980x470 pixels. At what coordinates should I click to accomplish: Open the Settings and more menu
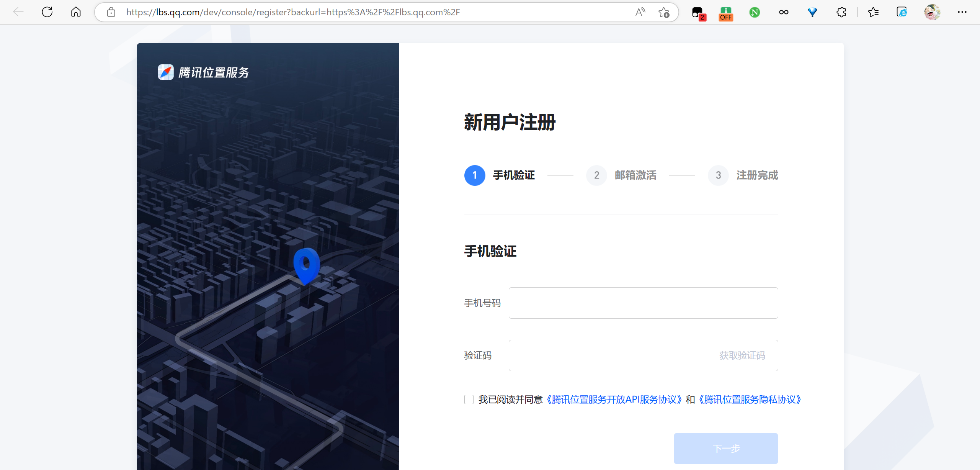[x=962, y=12]
